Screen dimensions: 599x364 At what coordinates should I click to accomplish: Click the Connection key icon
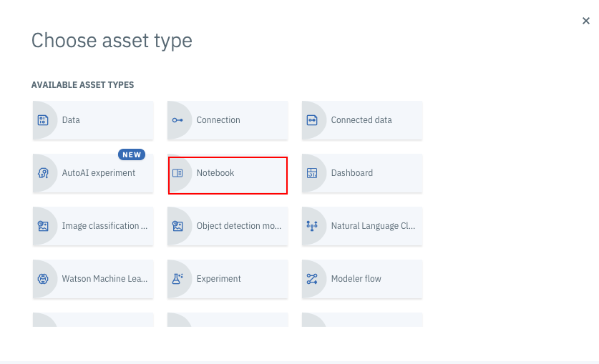click(177, 120)
